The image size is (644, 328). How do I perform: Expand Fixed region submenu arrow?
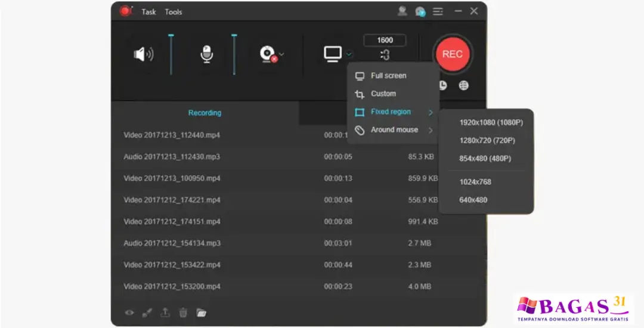tap(431, 112)
